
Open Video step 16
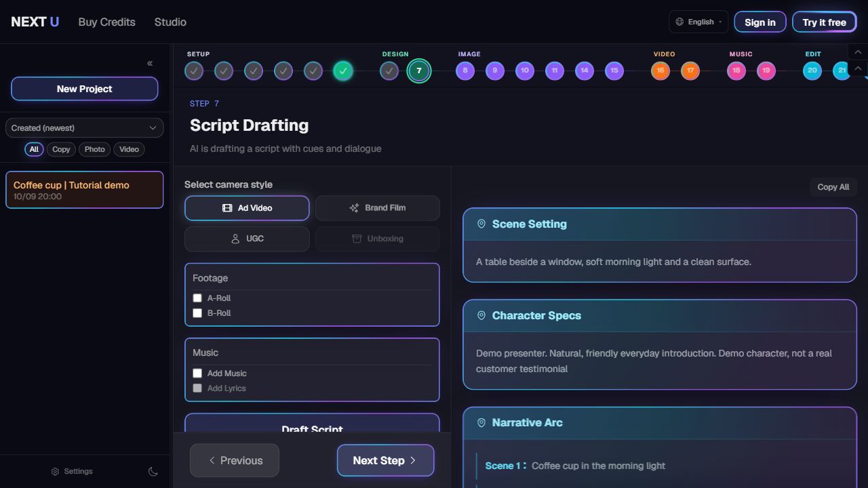(x=660, y=70)
